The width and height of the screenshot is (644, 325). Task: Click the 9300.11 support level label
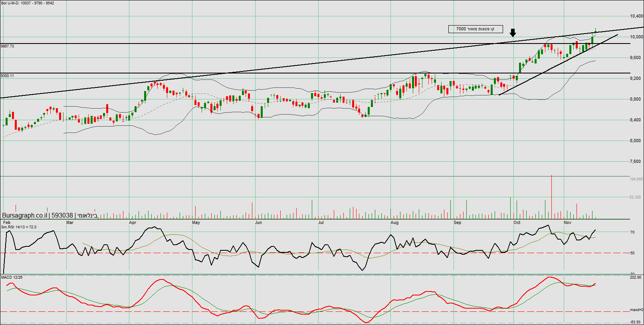coord(8,76)
